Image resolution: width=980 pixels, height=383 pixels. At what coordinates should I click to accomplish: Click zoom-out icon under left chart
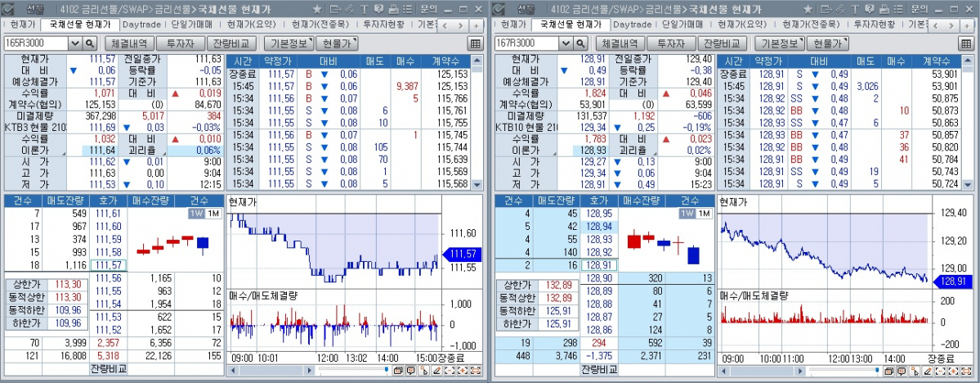point(450,371)
